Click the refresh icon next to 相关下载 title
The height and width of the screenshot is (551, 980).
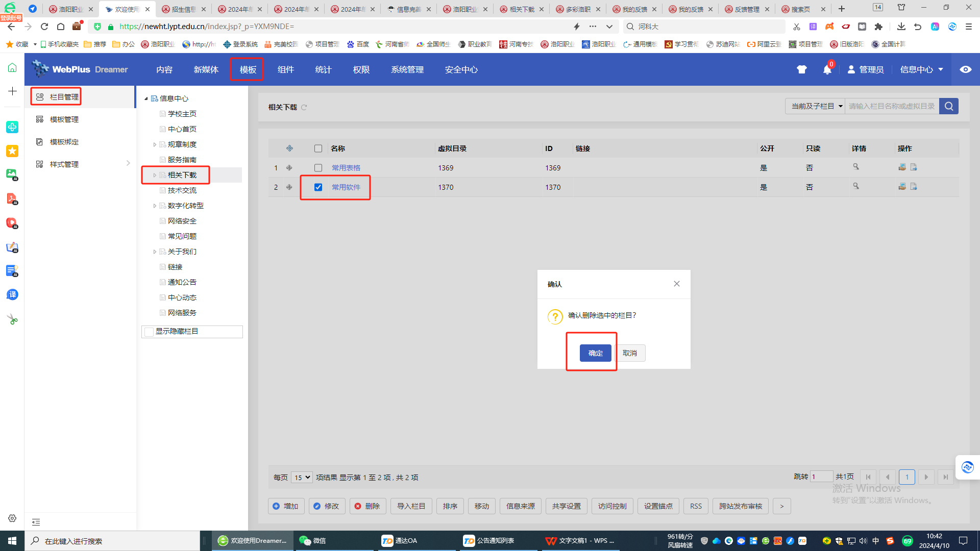(x=304, y=107)
